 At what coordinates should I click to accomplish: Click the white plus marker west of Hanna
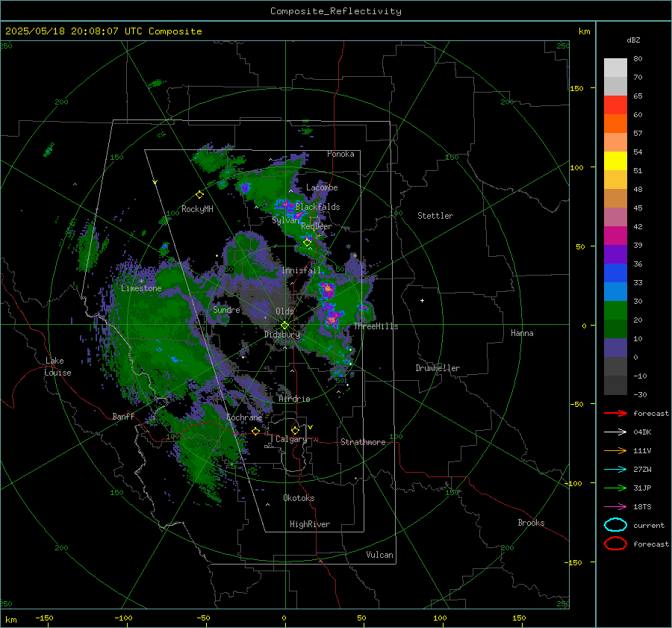(x=422, y=300)
